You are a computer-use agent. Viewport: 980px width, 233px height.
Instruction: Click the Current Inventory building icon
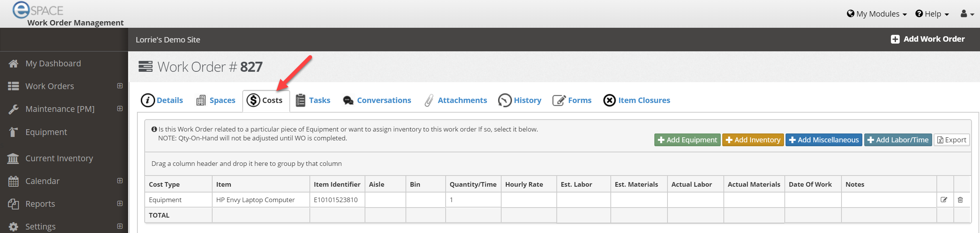tap(13, 158)
